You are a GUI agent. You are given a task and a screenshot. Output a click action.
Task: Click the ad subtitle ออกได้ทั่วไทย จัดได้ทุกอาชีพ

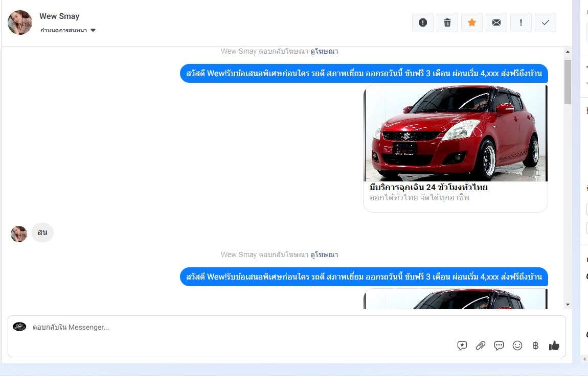click(x=419, y=197)
